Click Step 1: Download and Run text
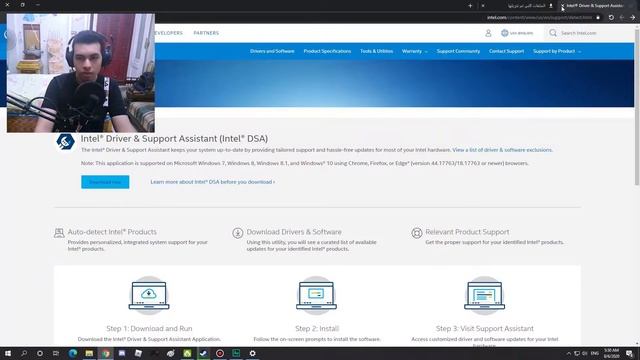Viewport: 640px width, 360px height. pos(149,329)
